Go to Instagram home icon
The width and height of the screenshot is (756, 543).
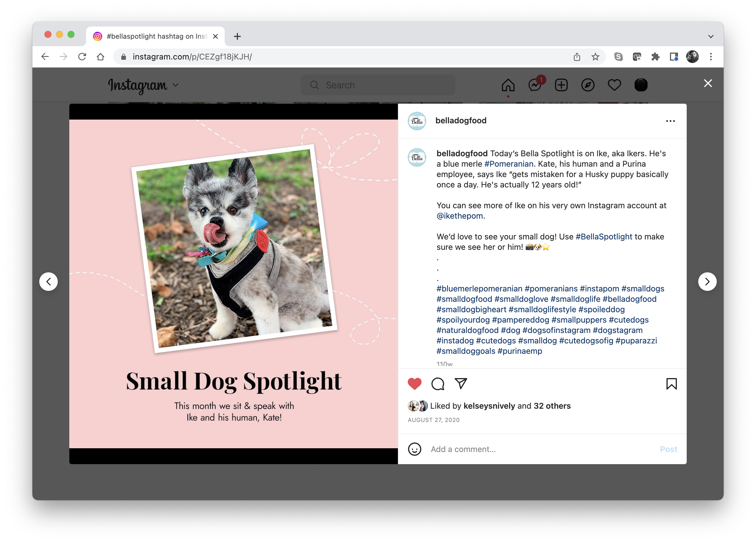[x=508, y=85]
